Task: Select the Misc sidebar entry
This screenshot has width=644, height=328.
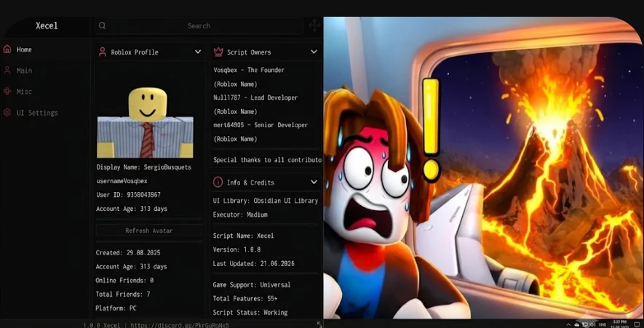Action: coord(24,92)
